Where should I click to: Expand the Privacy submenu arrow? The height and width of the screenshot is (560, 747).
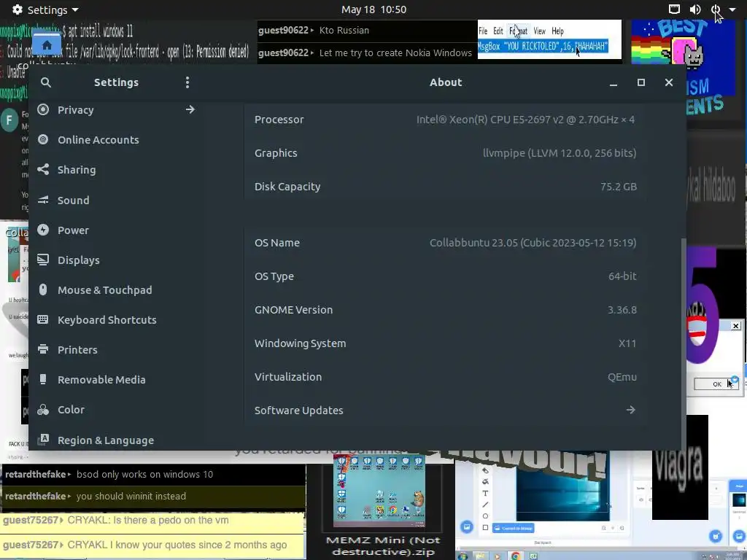coord(190,109)
